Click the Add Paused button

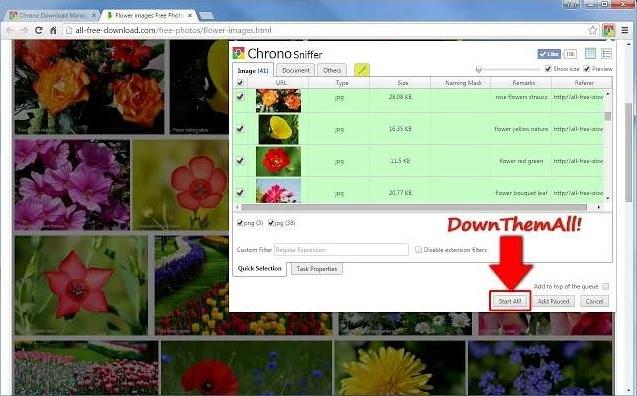(x=553, y=301)
